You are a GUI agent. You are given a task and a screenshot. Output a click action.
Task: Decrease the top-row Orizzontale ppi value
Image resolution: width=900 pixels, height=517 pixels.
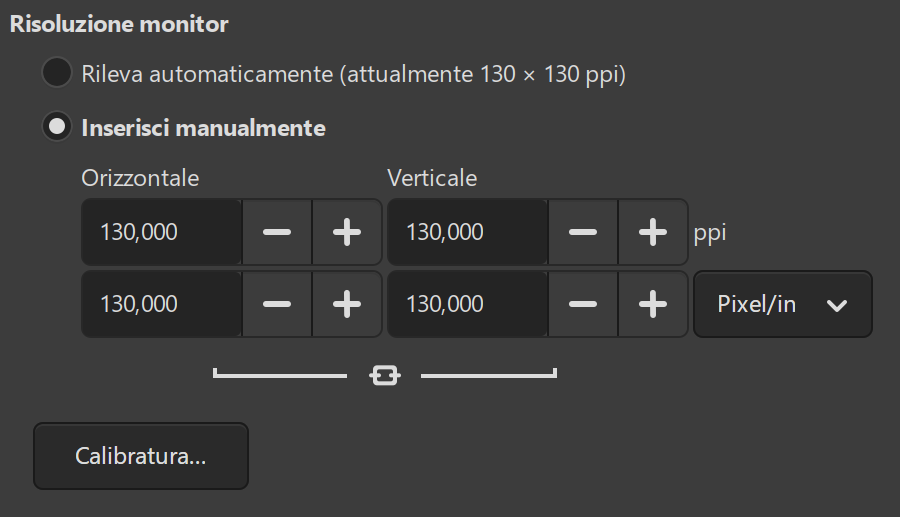click(277, 232)
